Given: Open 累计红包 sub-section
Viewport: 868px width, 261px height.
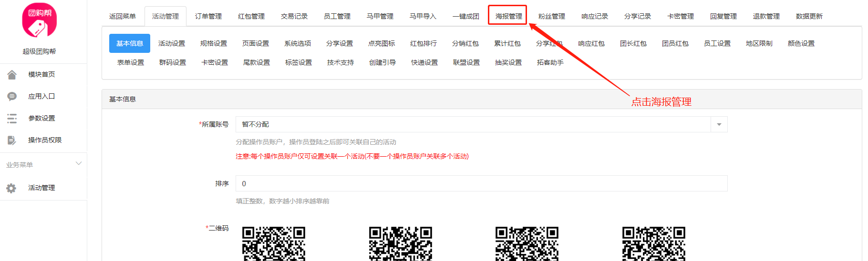Looking at the screenshot, I should (x=507, y=43).
